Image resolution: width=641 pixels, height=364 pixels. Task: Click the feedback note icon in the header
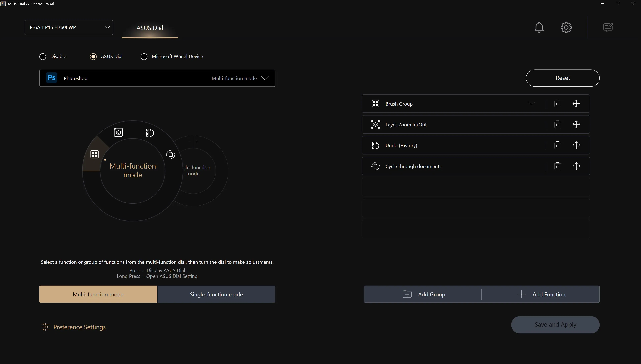pyautogui.click(x=608, y=27)
